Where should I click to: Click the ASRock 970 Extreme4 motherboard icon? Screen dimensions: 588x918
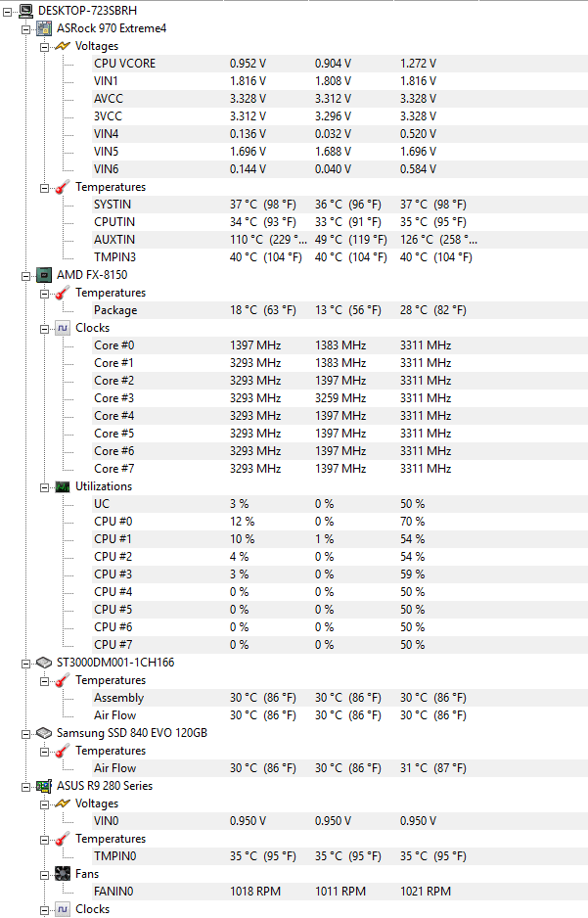tap(44, 28)
